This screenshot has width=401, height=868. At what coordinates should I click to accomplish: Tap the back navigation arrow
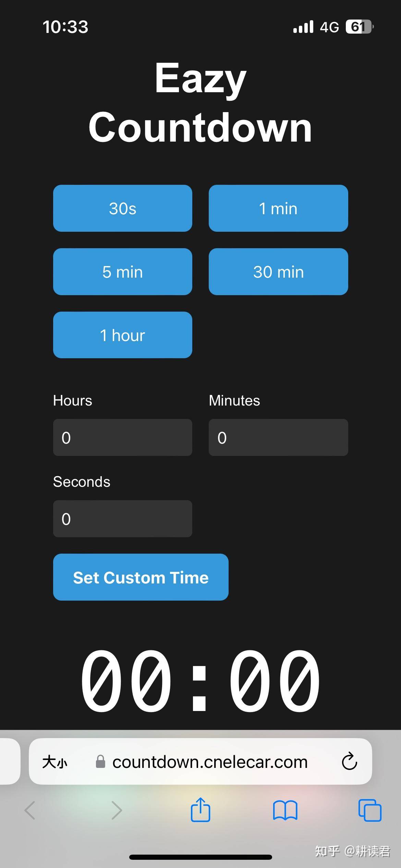30,810
